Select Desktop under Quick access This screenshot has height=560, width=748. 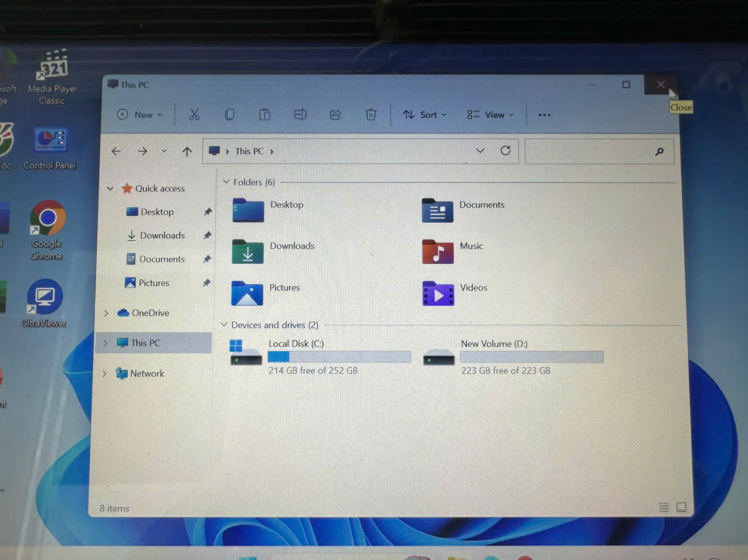click(x=151, y=212)
